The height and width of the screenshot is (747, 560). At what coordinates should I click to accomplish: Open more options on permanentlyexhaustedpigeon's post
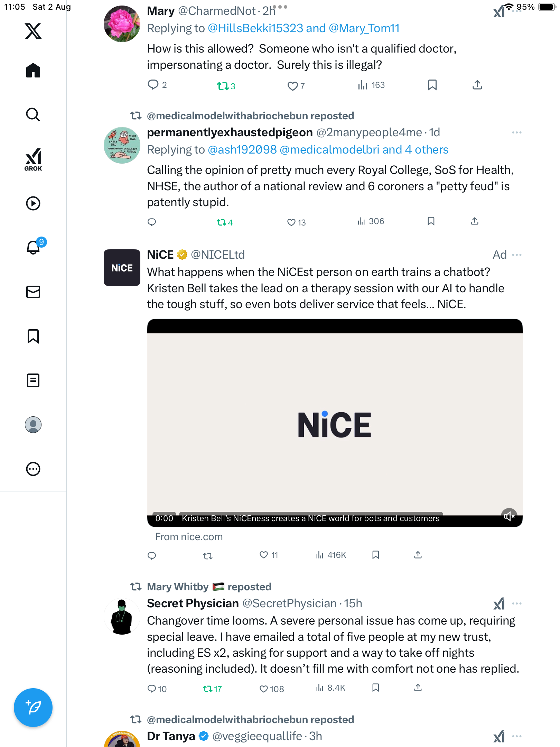(517, 132)
